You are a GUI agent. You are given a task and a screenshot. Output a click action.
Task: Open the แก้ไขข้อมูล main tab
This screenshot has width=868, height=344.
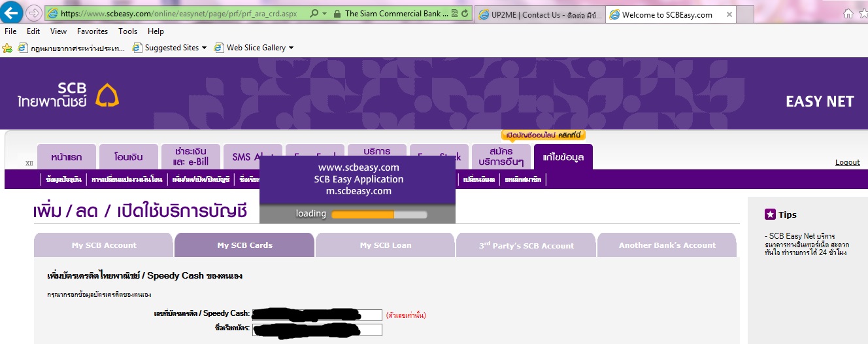563,157
